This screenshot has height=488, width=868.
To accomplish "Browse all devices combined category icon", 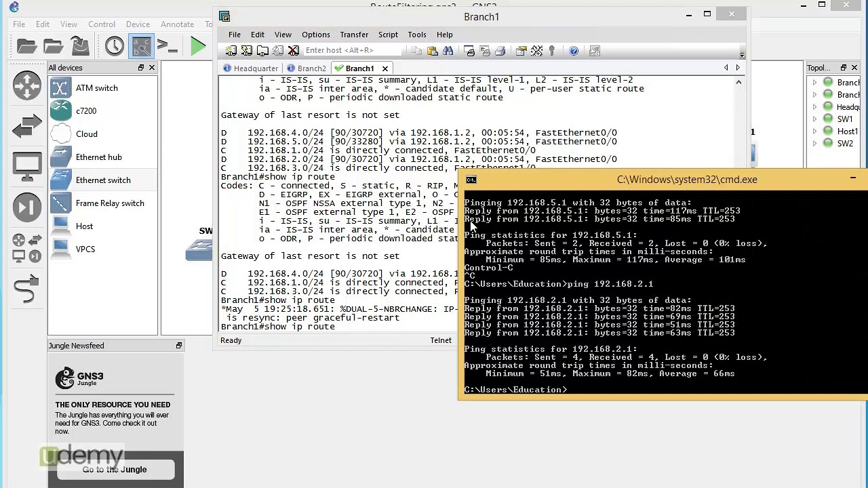I will 27,247.
